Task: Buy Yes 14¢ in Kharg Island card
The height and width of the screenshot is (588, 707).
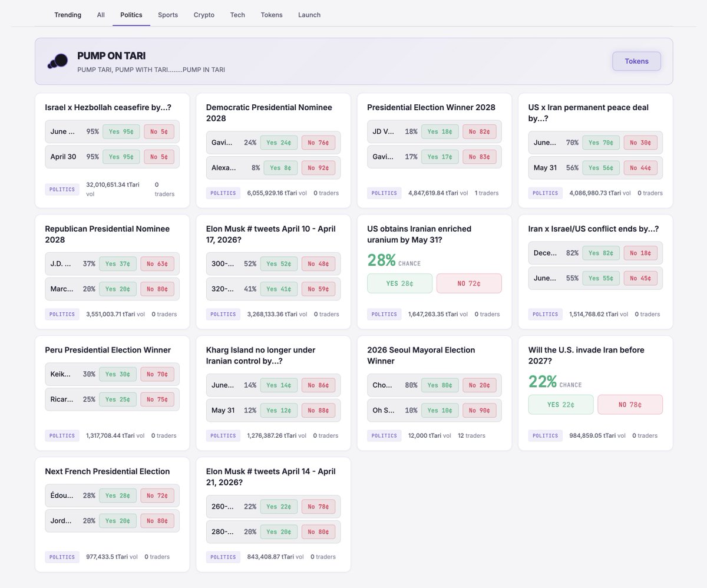Action: tap(279, 385)
